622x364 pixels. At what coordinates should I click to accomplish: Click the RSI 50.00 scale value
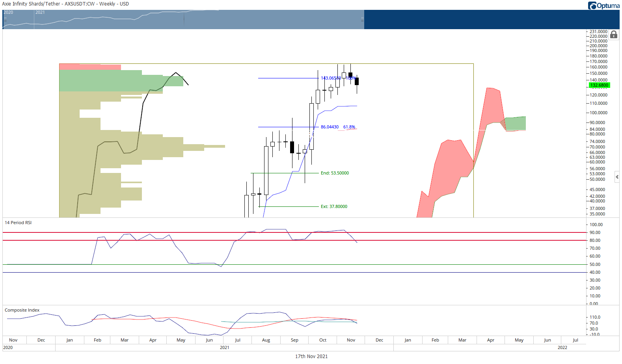tap(595, 264)
